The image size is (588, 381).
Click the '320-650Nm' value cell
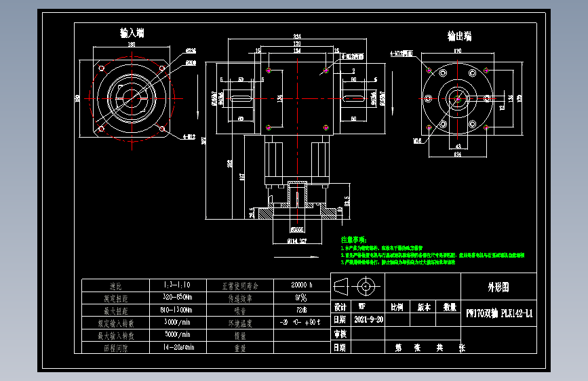(178, 297)
